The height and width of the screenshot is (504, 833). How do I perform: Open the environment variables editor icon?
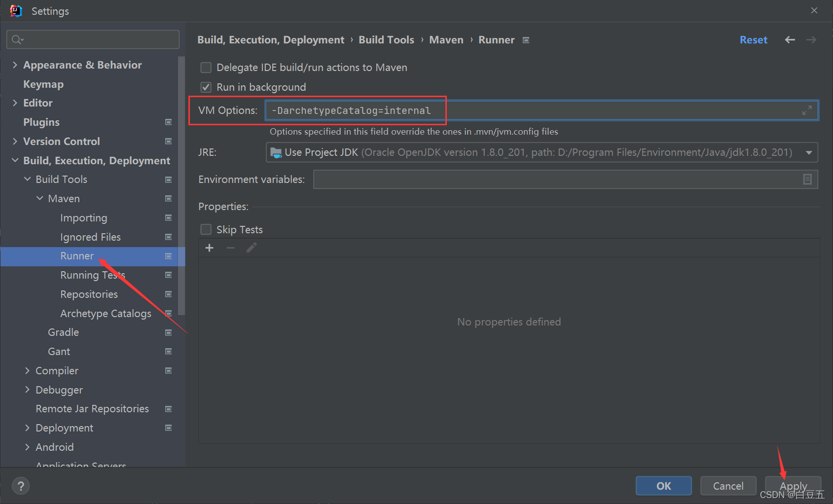807,179
